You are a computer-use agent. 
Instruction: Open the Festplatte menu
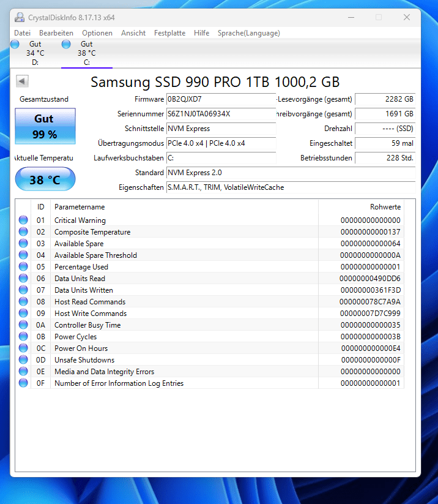tap(169, 33)
